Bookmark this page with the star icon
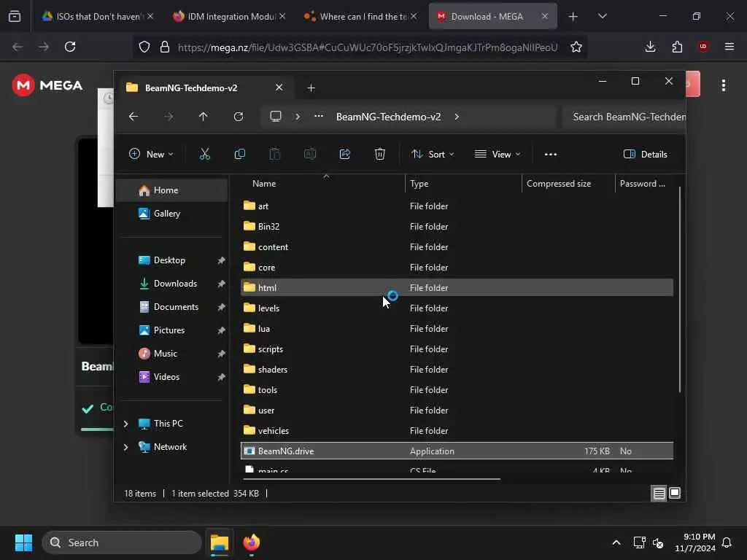The image size is (747, 560). point(576,47)
